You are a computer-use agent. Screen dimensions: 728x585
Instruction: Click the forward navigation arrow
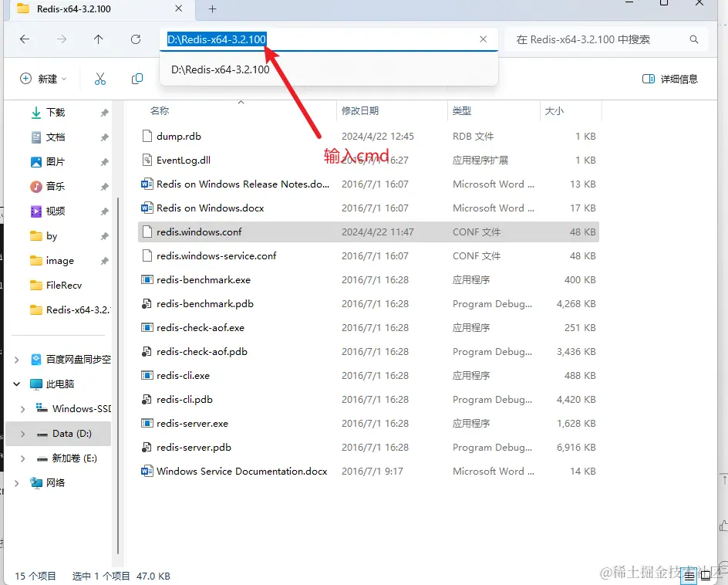click(x=61, y=39)
